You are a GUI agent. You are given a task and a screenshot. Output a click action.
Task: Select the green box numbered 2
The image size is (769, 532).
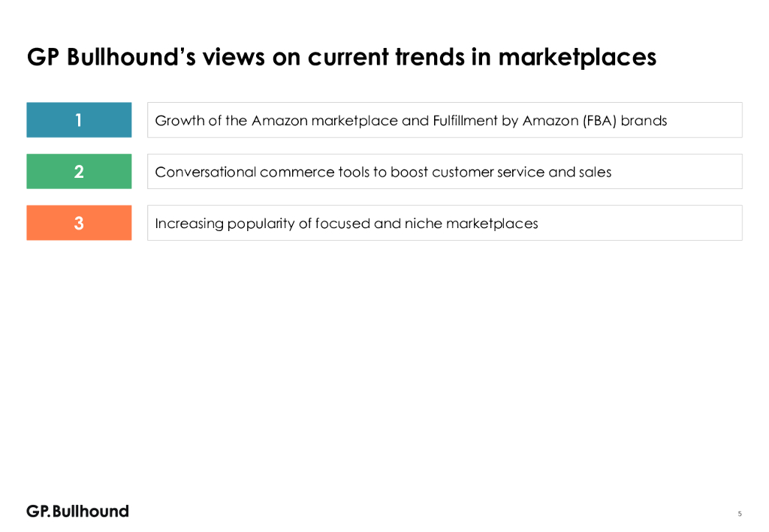79,172
